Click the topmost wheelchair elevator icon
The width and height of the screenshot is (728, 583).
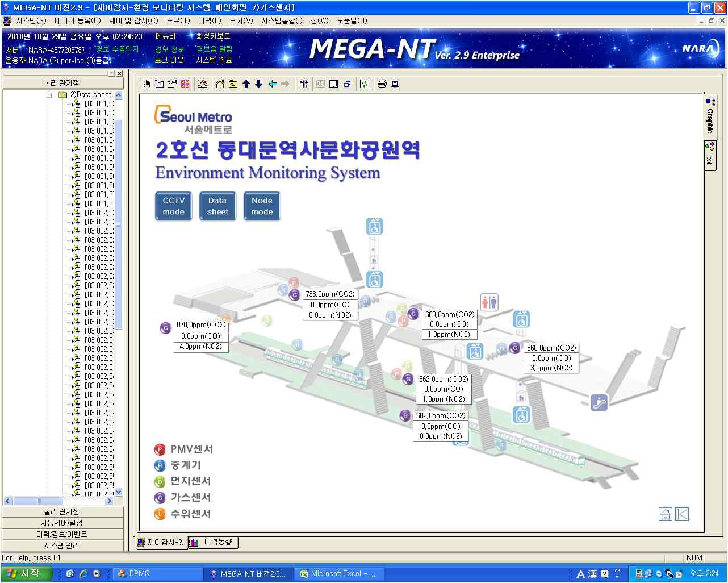click(374, 226)
